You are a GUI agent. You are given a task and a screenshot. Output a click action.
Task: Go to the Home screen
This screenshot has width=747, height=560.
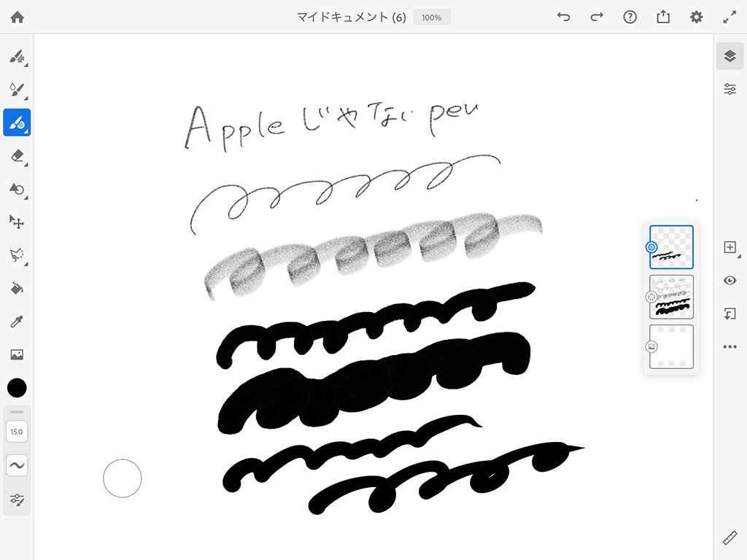18,17
